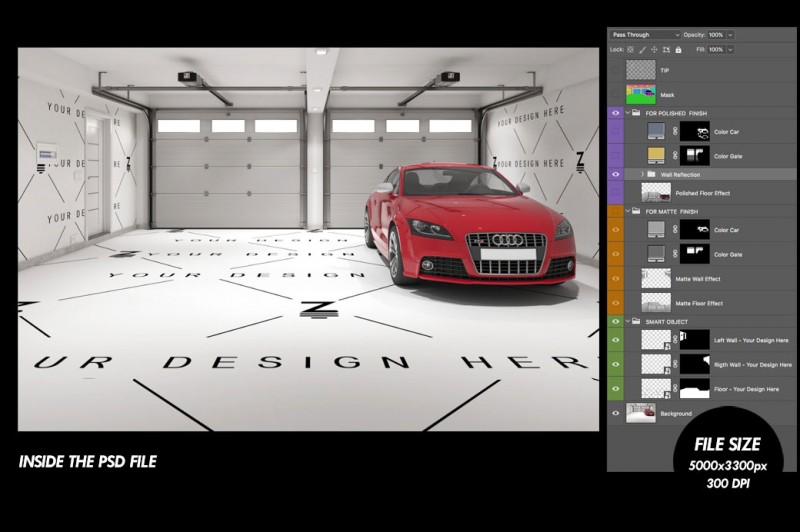Select polished Color Car adjustment layer icon
800x532 pixels.
(656, 131)
